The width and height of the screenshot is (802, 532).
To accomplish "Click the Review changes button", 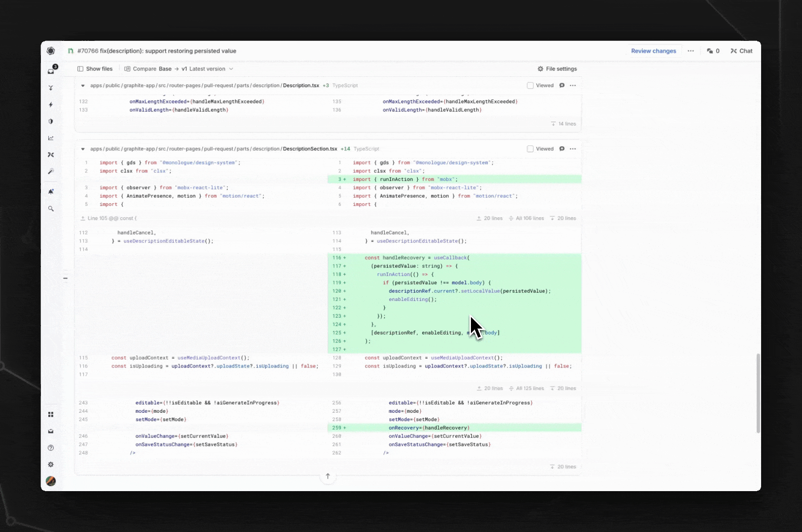I will coord(653,51).
